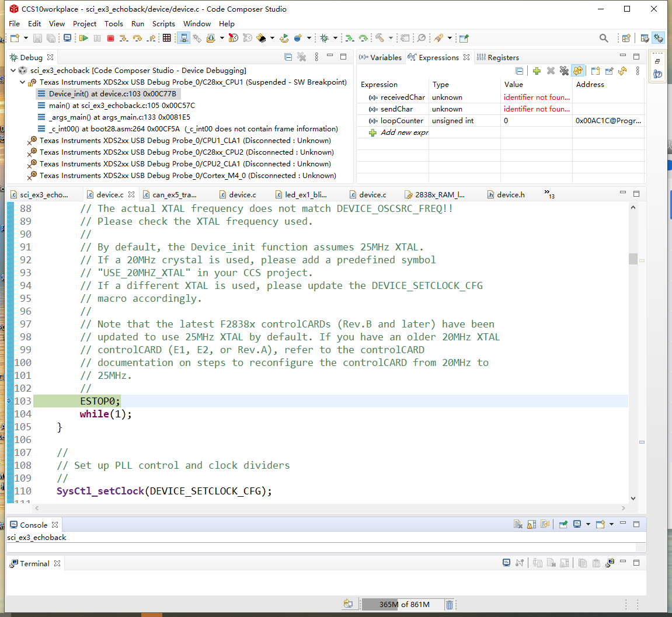Screen dimensions: 672x617
Task: Switch to the Registers tab
Action: pos(498,58)
